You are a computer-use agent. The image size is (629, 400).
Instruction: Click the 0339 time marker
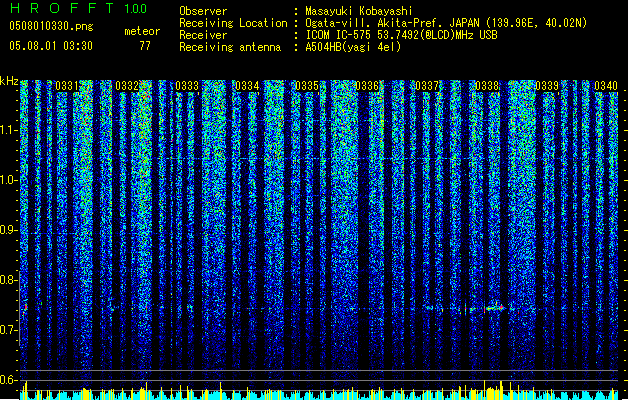point(547,86)
